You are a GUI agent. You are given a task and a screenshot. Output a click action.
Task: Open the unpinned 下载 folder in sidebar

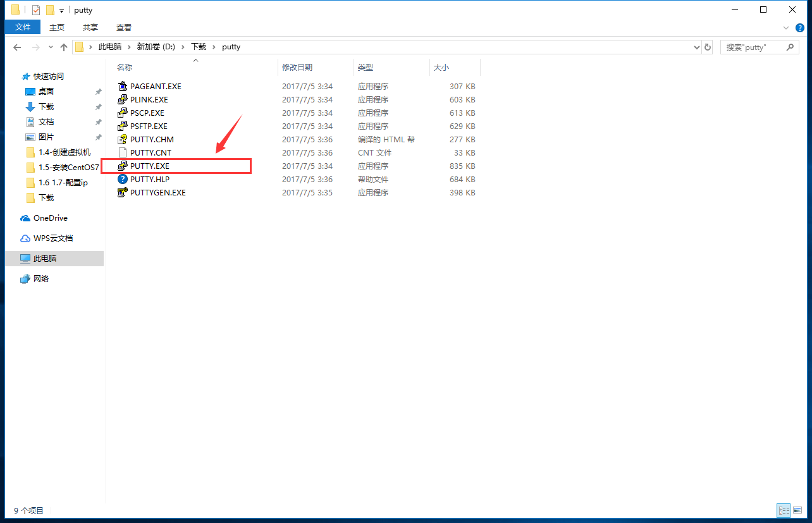click(x=46, y=198)
